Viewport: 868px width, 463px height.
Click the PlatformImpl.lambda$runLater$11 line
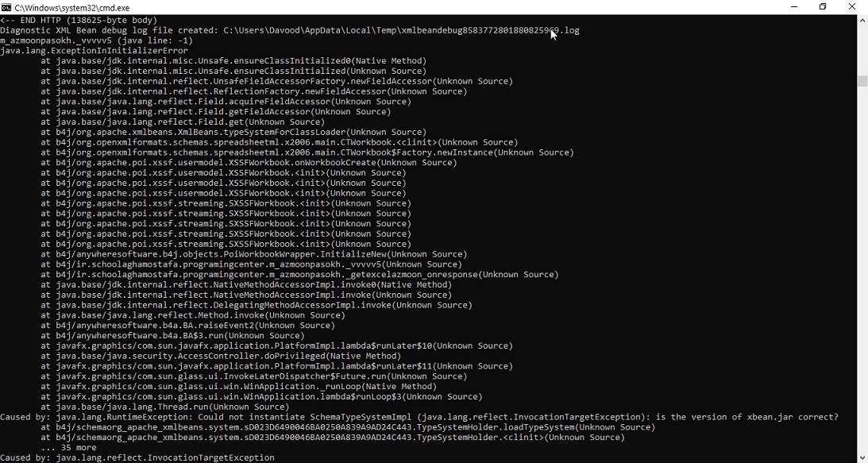click(x=277, y=366)
